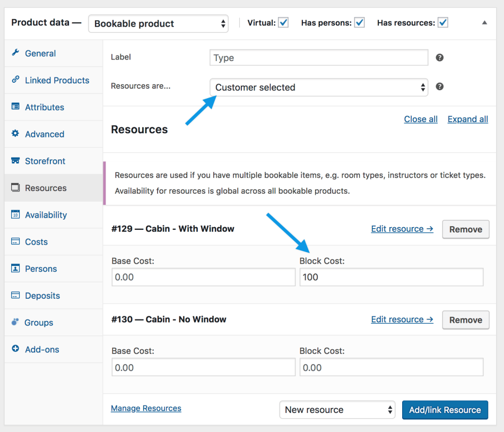The width and height of the screenshot is (504, 432).
Task: Click the help icon beside Label field
Action: (x=439, y=57)
